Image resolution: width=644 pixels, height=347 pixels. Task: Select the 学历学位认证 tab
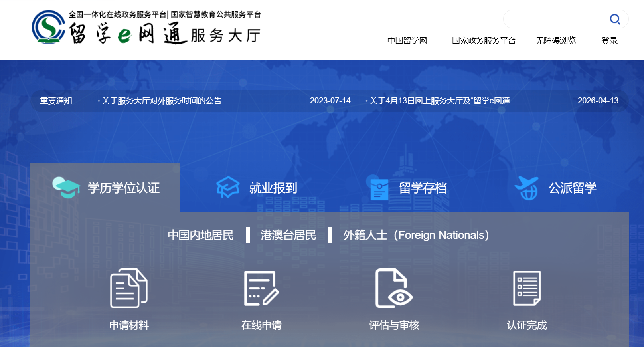pos(105,188)
